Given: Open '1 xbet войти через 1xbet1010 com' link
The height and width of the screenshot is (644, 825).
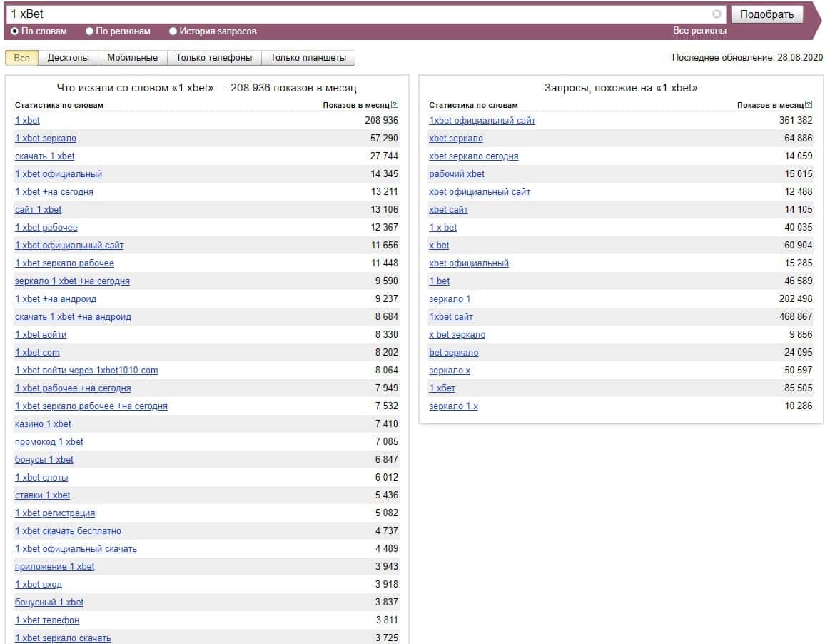Looking at the screenshot, I should click(86, 371).
